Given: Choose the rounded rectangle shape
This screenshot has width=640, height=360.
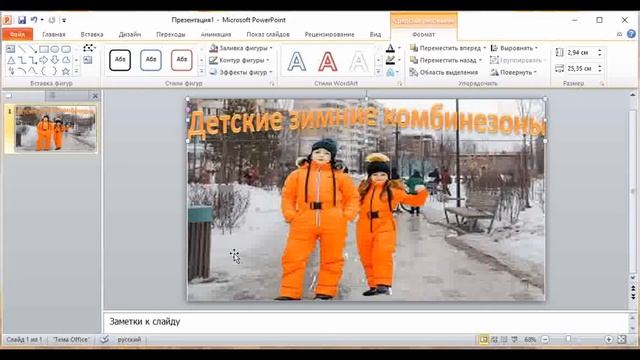Looking at the screenshot, I should [x=66, y=49].
